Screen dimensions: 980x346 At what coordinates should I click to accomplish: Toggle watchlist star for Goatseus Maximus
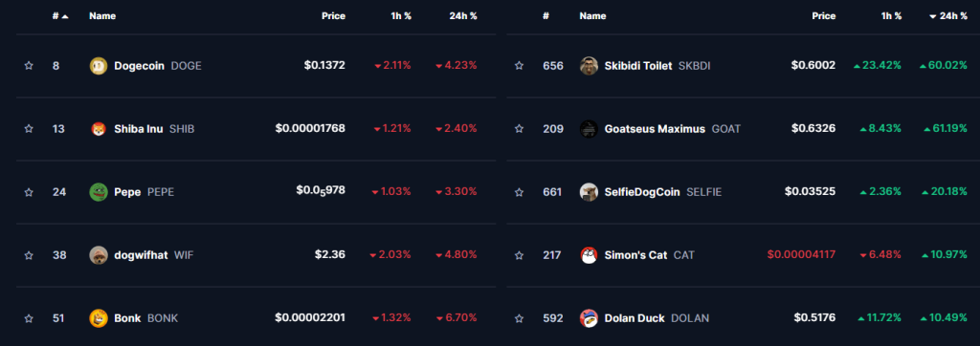click(x=518, y=129)
